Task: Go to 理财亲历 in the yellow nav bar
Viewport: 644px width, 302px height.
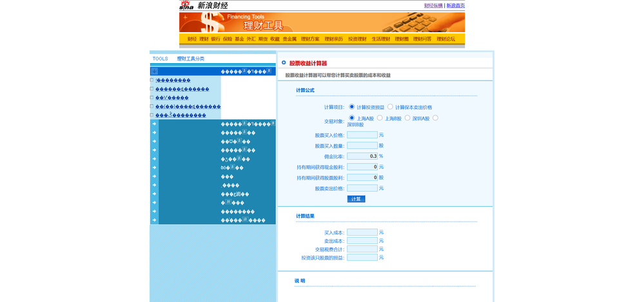Action: [x=333, y=39]
